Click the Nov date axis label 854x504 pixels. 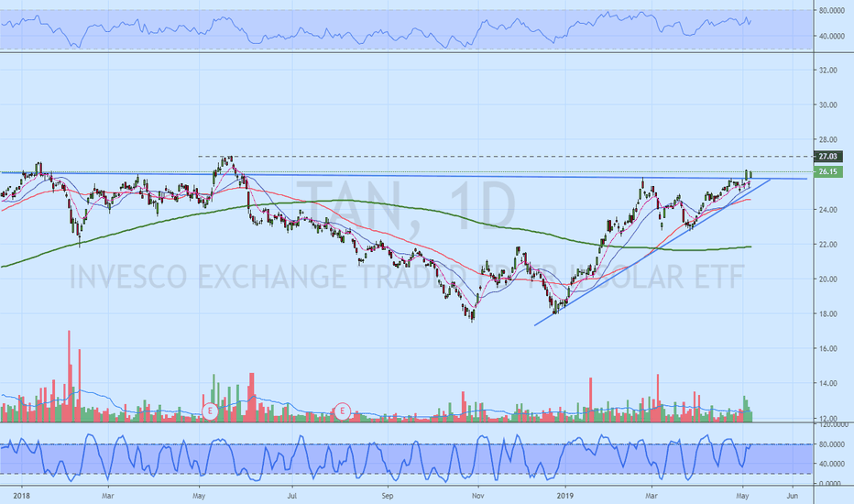477,496
